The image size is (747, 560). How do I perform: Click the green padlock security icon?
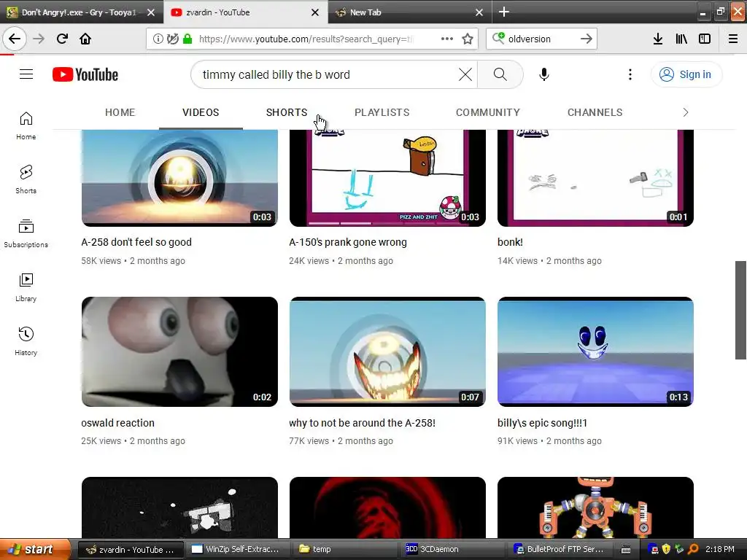(187, 39)
